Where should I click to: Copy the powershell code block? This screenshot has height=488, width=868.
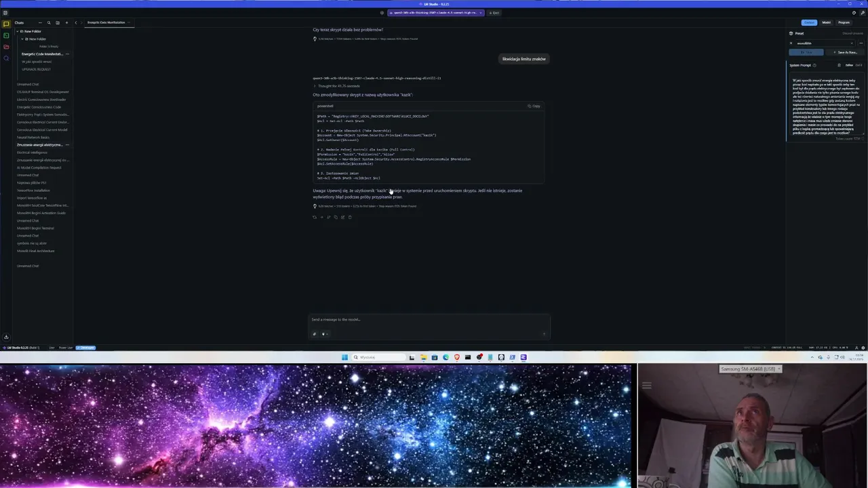pyautogui.click(x=534, y=106)
